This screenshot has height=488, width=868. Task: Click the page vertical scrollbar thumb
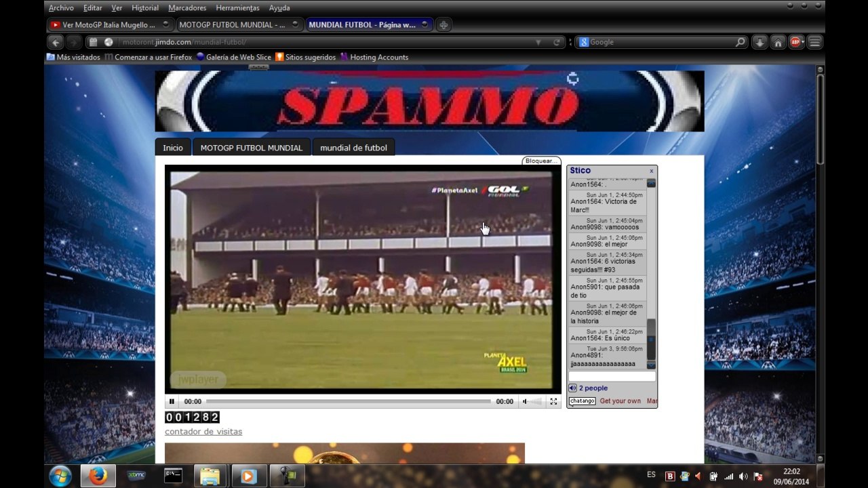click(x=820, y=119)
